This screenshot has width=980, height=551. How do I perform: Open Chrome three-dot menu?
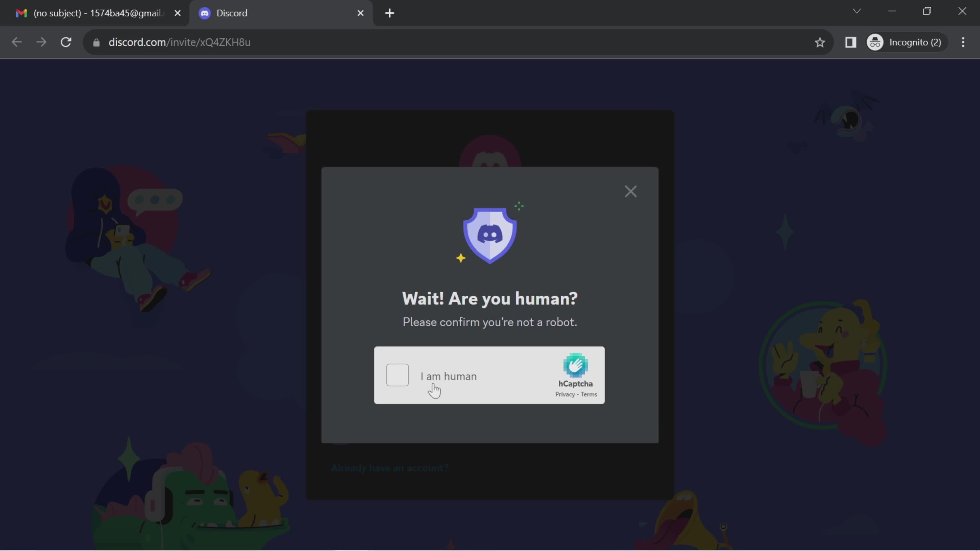point(963,42)
